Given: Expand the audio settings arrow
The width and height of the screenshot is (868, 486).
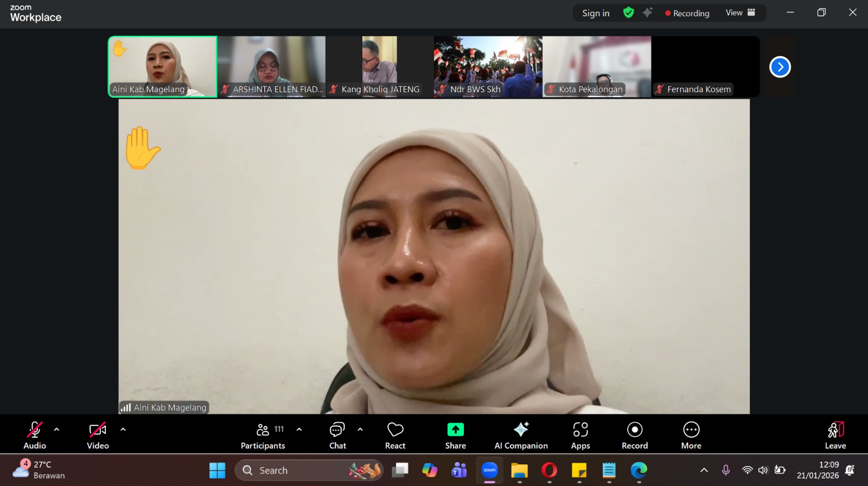Looking at the screenshot, I should coord(56,430).
